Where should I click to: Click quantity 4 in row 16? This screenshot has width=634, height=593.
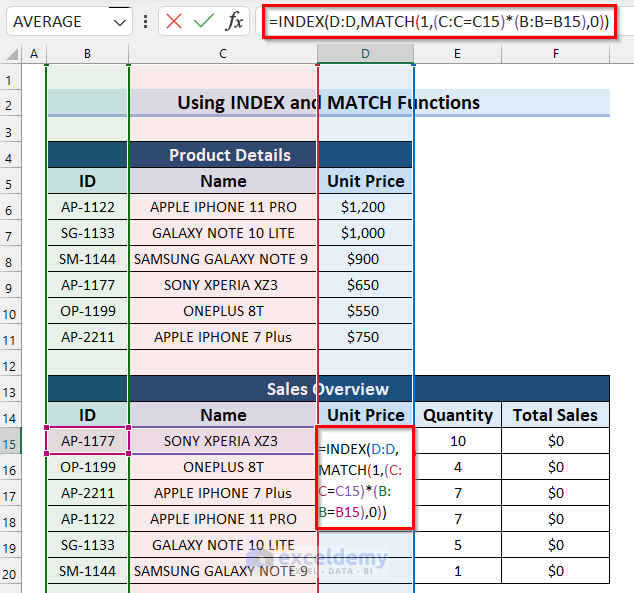(458, 467)
